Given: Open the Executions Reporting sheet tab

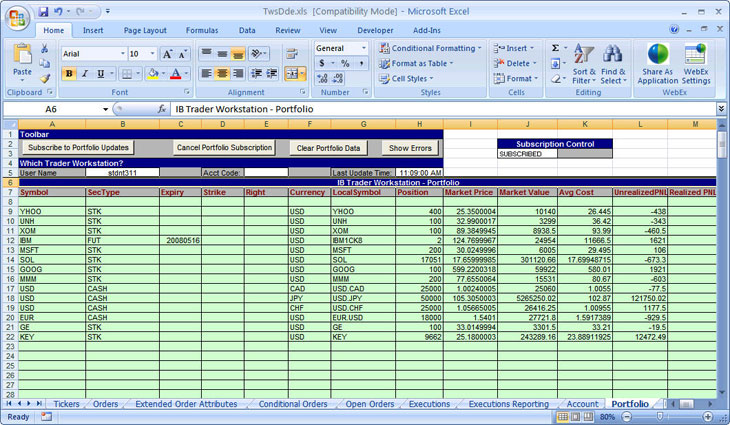Looking at the screenshot, I should (x=508, y=404).
